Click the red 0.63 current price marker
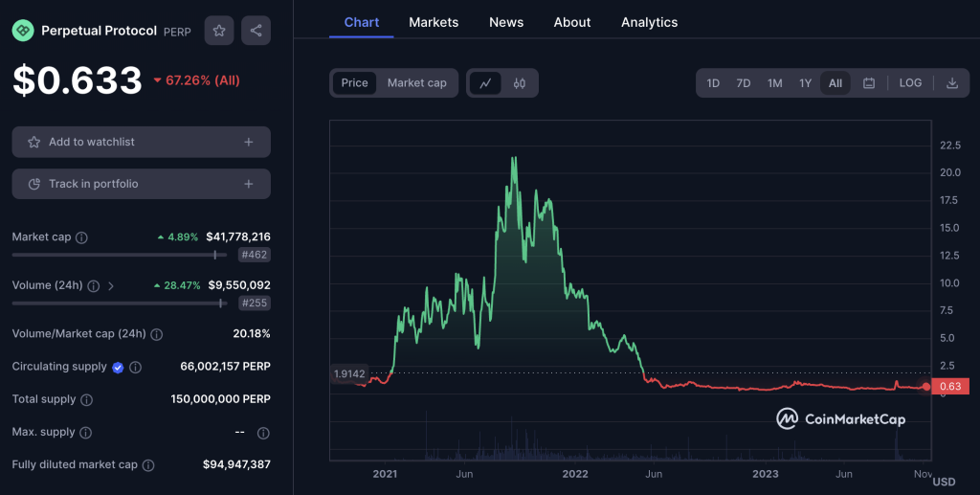Screen dimensions: 980x495 coord(950,386)
